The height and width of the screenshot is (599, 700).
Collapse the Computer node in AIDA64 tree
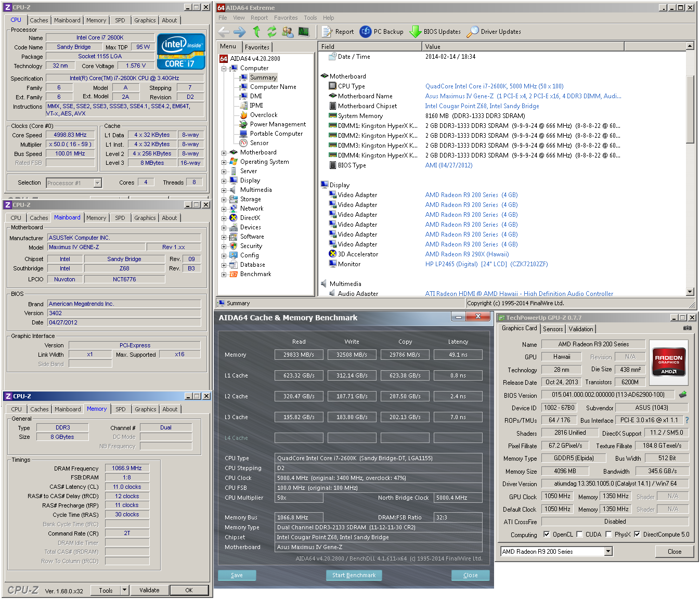(x=224, y=69)
